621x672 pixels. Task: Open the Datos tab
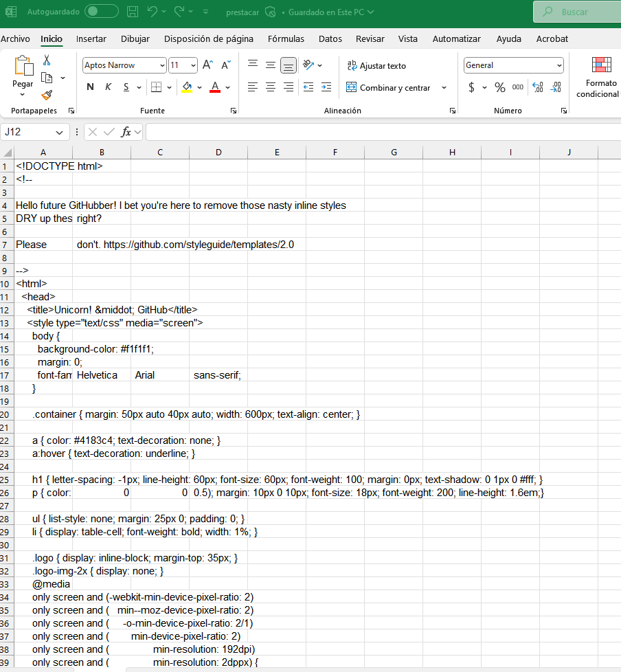[x=330, y=39]
